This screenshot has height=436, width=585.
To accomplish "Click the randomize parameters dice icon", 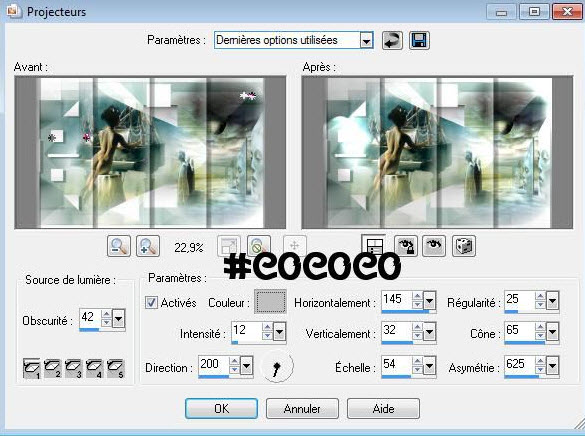I will 463,246.
